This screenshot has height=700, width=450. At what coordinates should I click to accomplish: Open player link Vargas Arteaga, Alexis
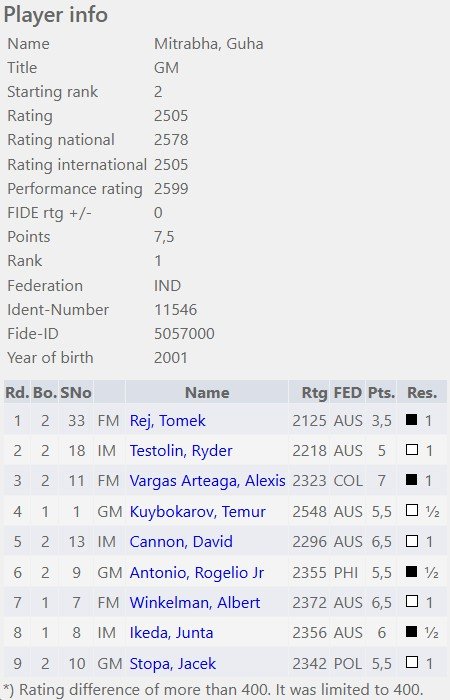(x=208, y=481)
